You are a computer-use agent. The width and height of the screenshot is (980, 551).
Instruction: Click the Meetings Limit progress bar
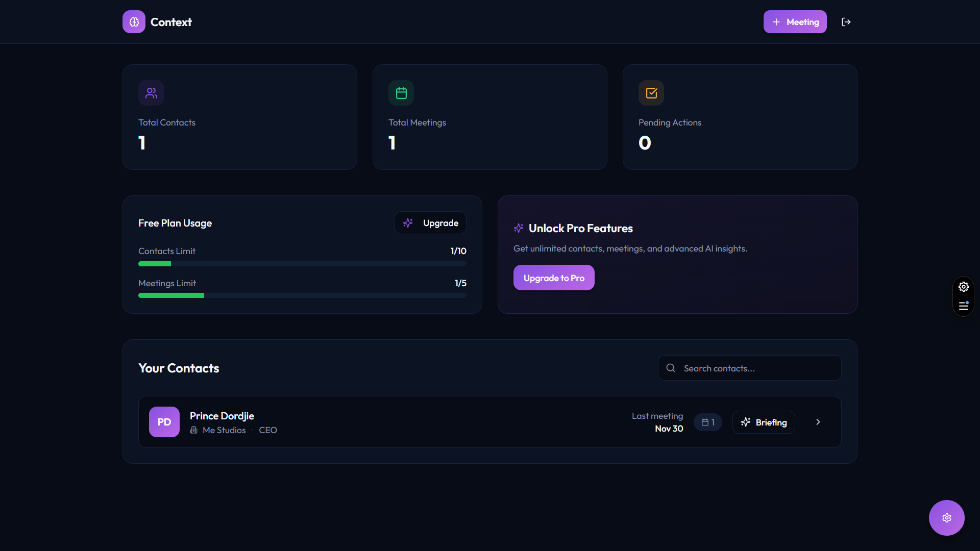pos(302,295)
